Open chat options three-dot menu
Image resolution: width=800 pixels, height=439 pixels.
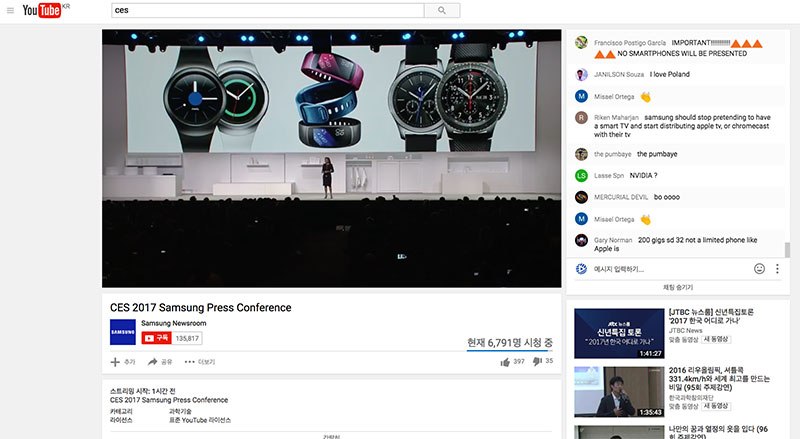(x=777, y=269)
